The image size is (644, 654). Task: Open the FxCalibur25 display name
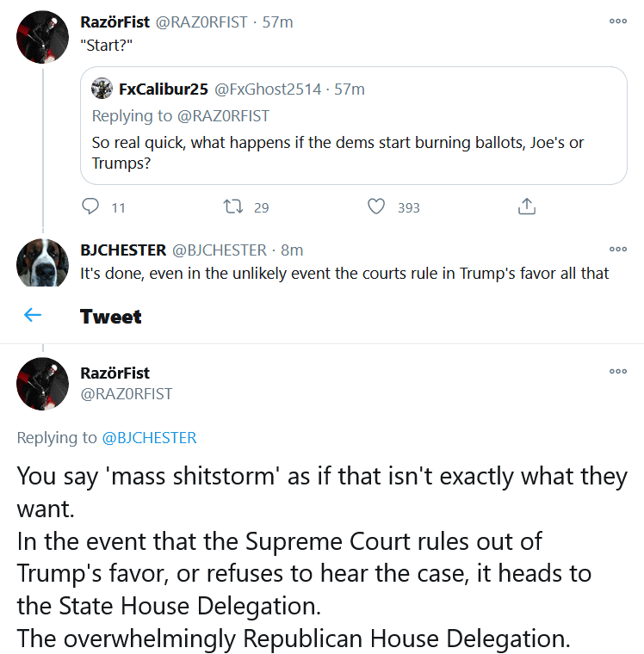pos(164,89)
